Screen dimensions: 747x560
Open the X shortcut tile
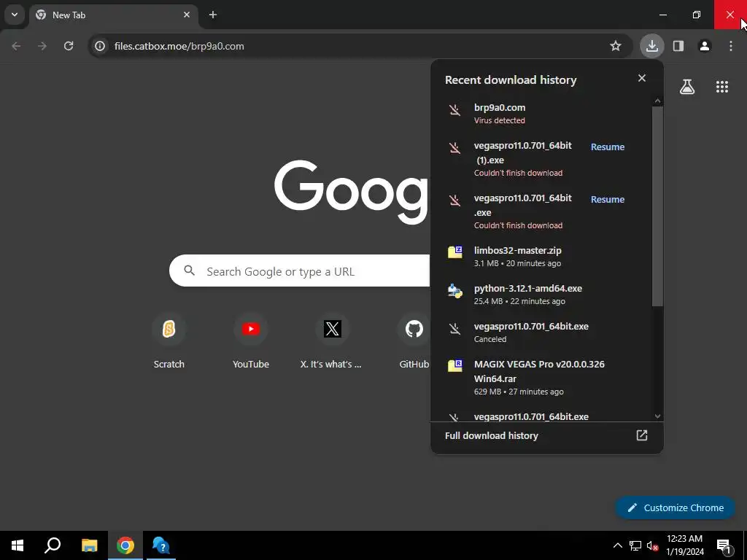coord(332,341)
